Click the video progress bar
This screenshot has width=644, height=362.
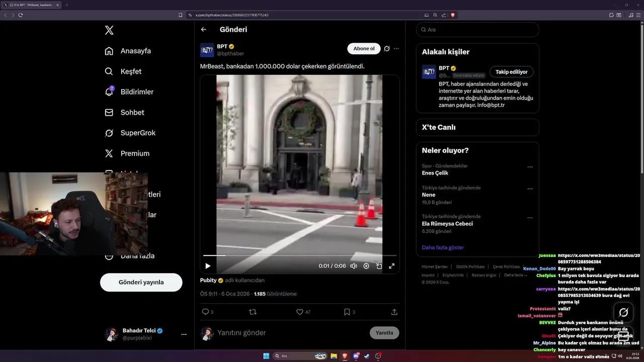pyautogui.click(x=300, y=255)
